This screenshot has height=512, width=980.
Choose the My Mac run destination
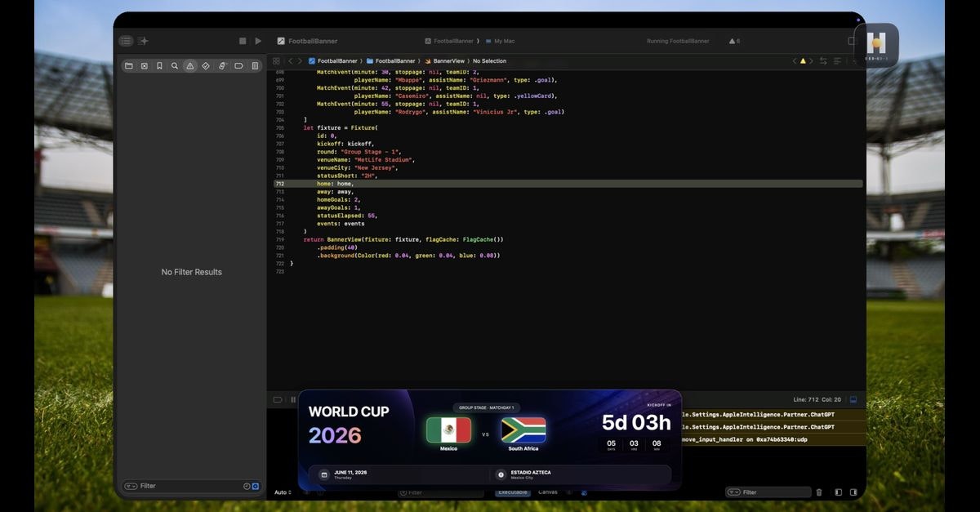coord(500,41)
